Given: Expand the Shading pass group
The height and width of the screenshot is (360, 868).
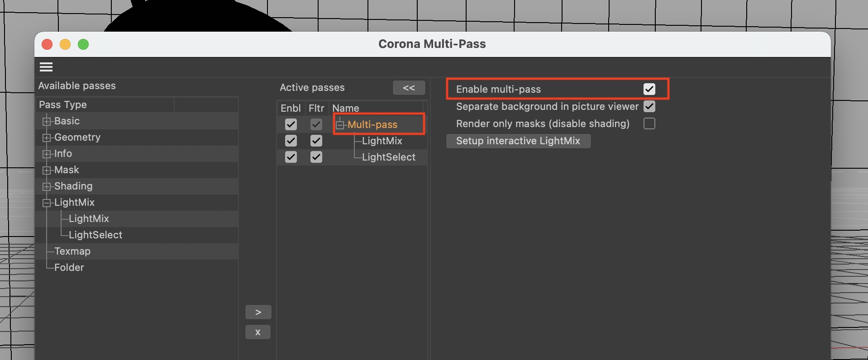Looking at the screenshot, I should click(x=46, y=186).
